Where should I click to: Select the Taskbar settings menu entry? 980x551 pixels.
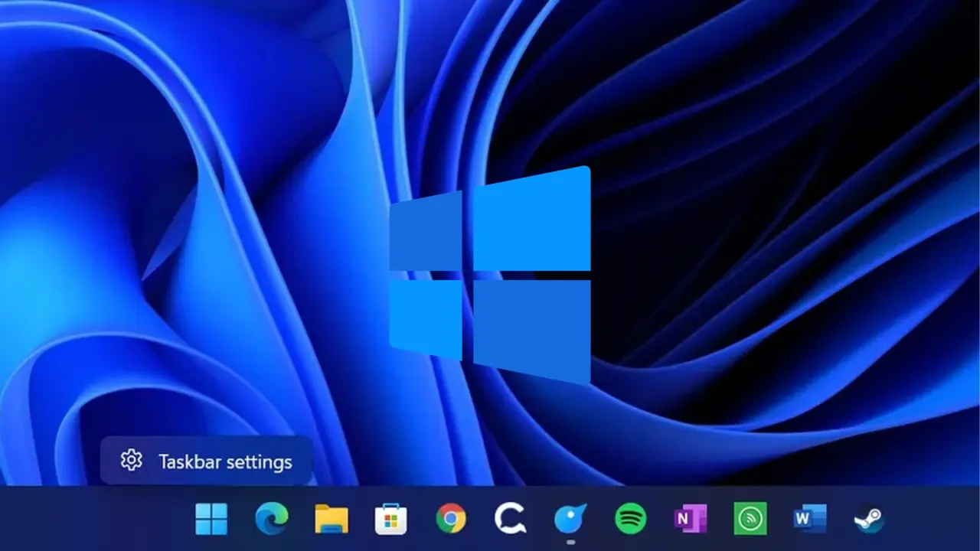[224, 461]
